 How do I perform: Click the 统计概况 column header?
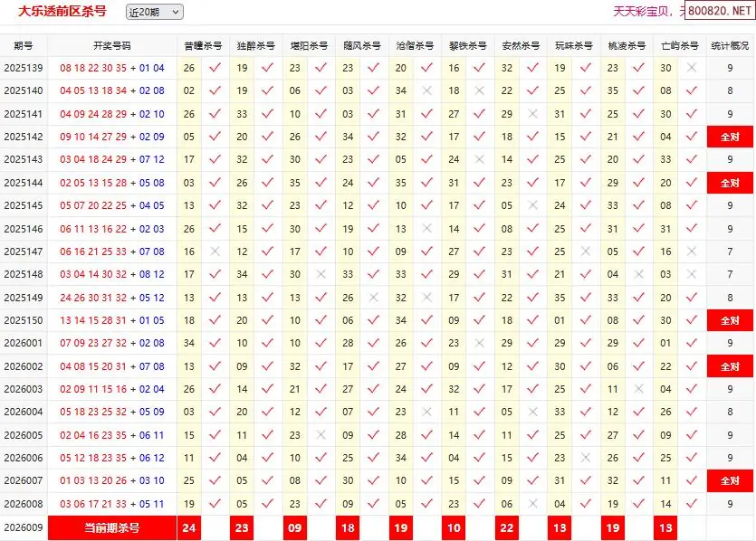pos(730,45)
